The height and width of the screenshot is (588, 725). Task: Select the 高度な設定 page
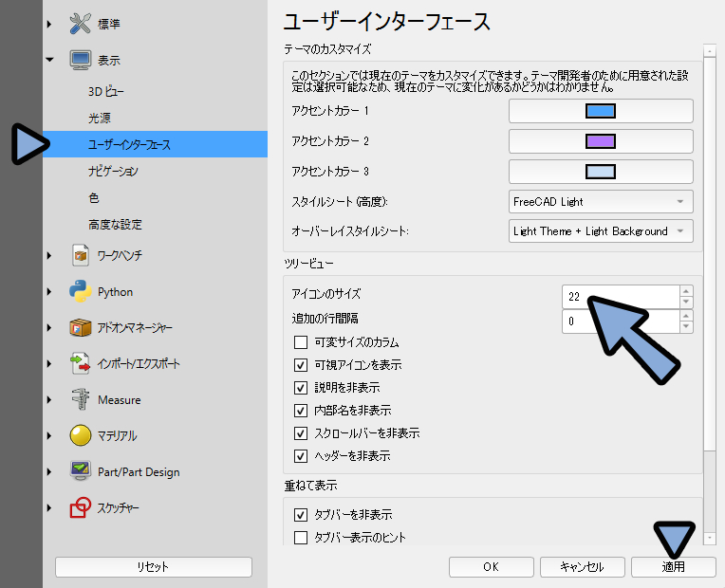pyautogui.click(x=155, y=225)
